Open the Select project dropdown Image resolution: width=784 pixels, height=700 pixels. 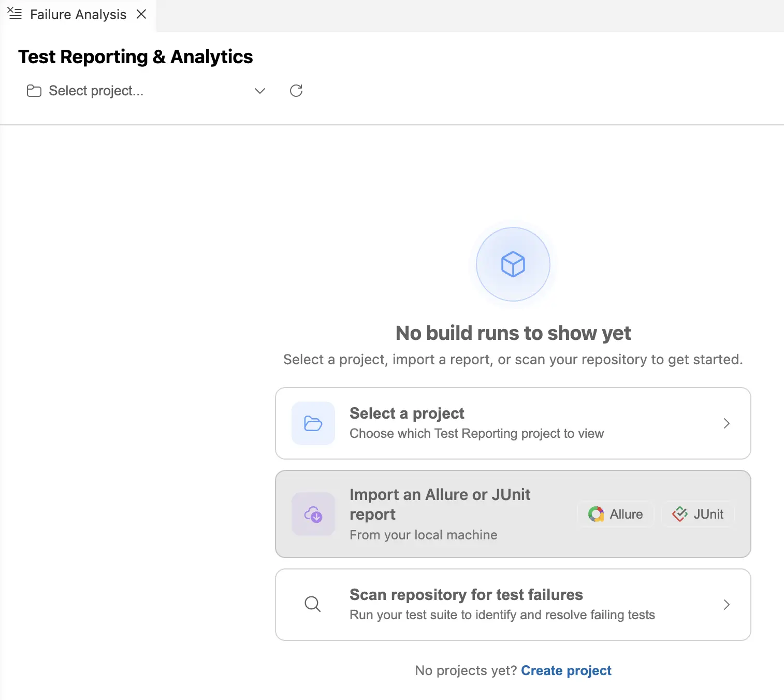click(x=146, y=91)
